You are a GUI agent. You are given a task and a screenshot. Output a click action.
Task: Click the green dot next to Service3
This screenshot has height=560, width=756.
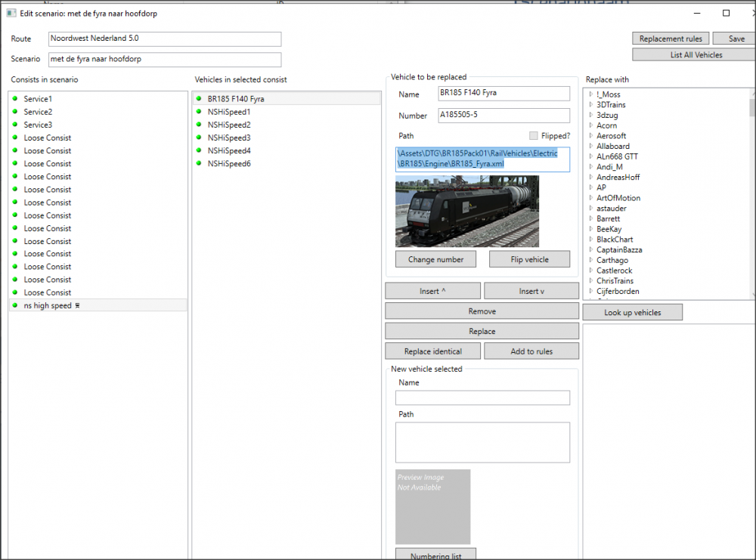[x=14, y=125]
